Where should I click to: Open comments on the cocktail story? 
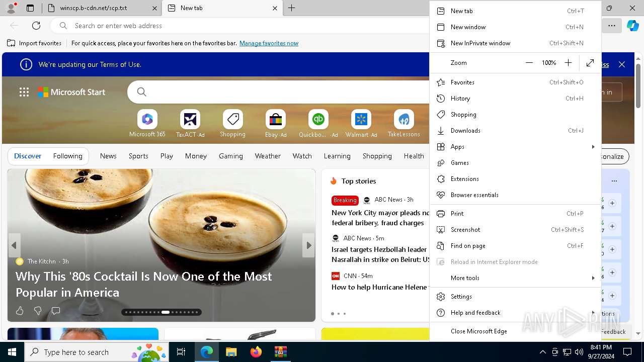[x=56, y=311]
